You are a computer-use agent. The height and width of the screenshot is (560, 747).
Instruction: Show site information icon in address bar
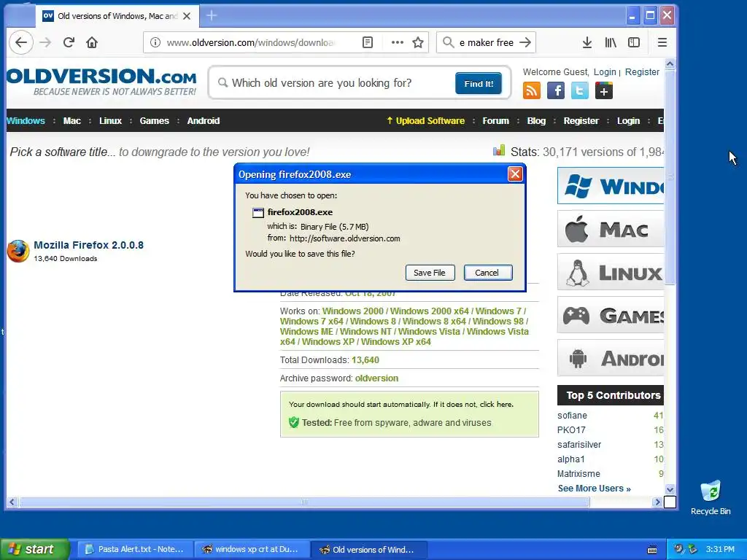155,42
